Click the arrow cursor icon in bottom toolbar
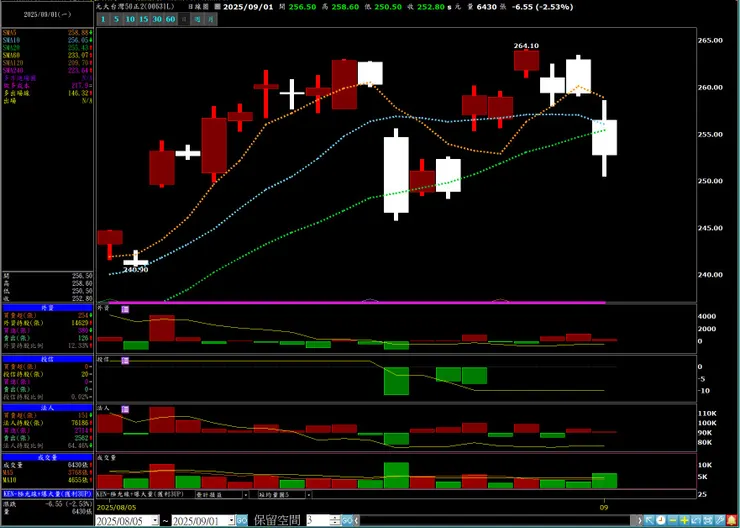 pos(650,520)
